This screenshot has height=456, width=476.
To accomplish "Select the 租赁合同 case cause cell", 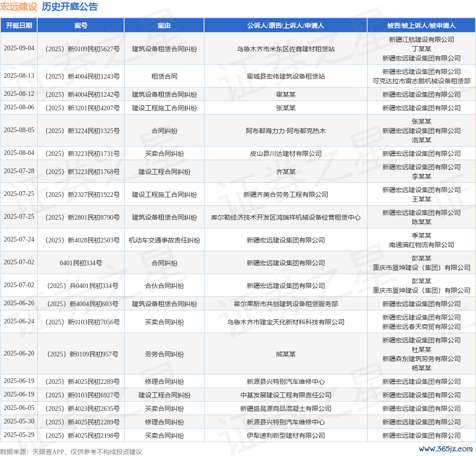I will [x=164, y=76].
